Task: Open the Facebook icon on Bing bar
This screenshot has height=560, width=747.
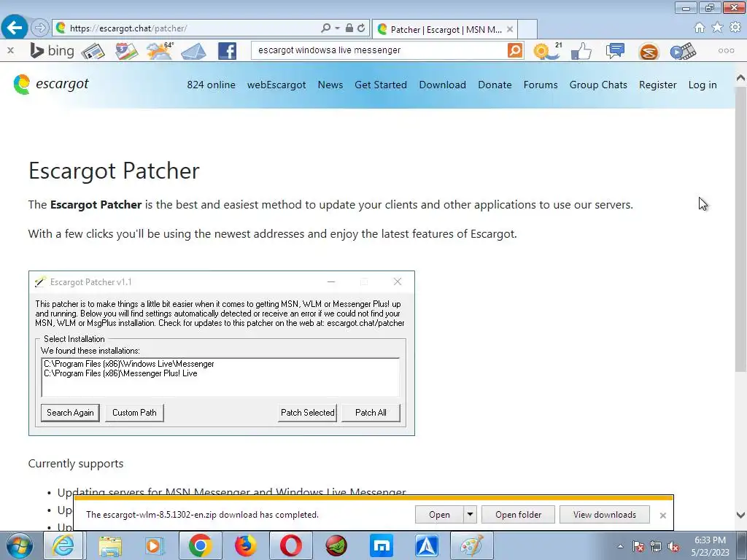Action: tap(228, 51)
